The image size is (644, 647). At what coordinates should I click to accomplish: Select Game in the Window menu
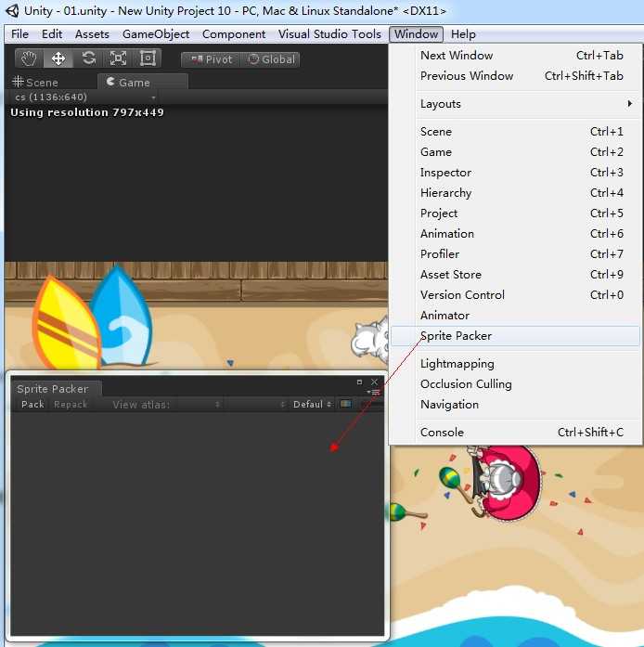(x=515, y=152)
